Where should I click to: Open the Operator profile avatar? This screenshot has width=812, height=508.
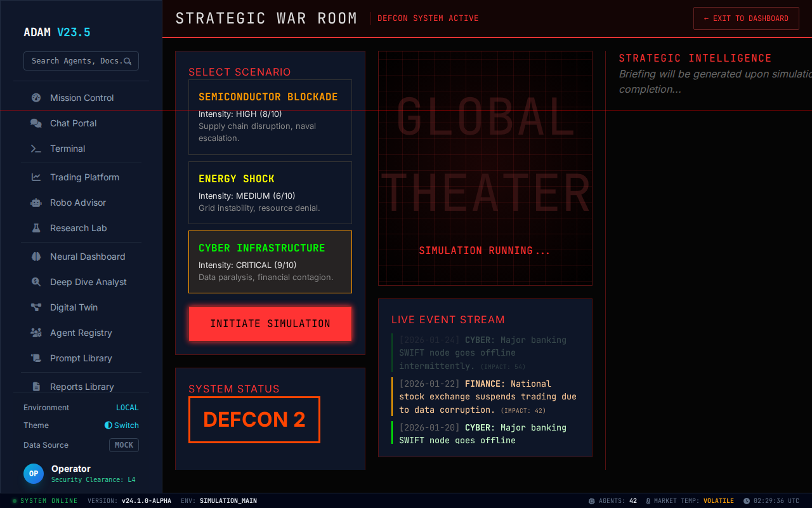tap(34, 474)
